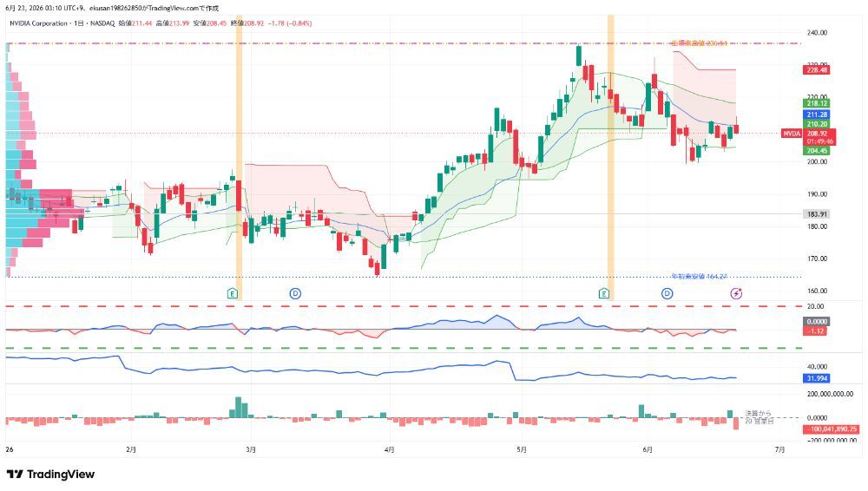This screenshot has width=868, height=491.
Task: Click the red -1.12 indicator value label
Action: (815, 331)
